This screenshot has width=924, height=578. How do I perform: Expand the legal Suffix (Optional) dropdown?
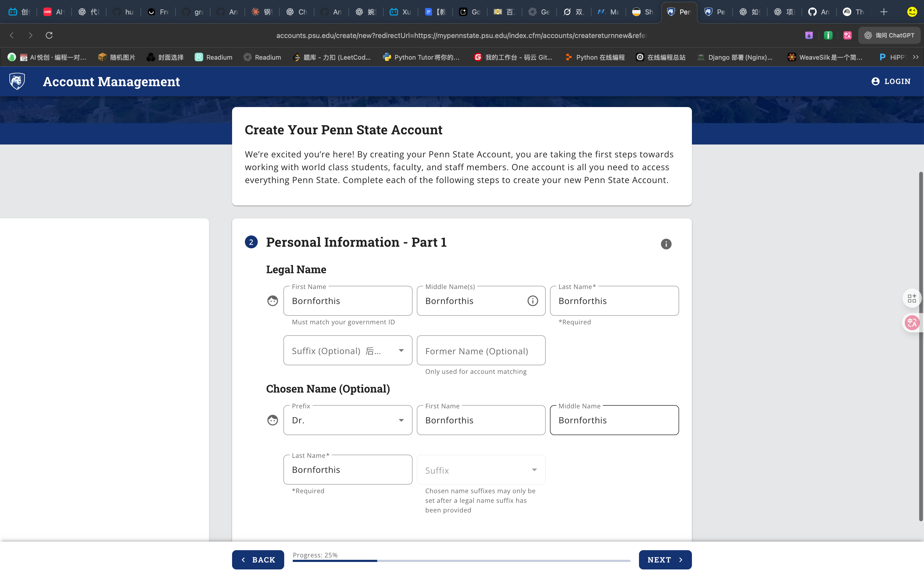[348, 350]
